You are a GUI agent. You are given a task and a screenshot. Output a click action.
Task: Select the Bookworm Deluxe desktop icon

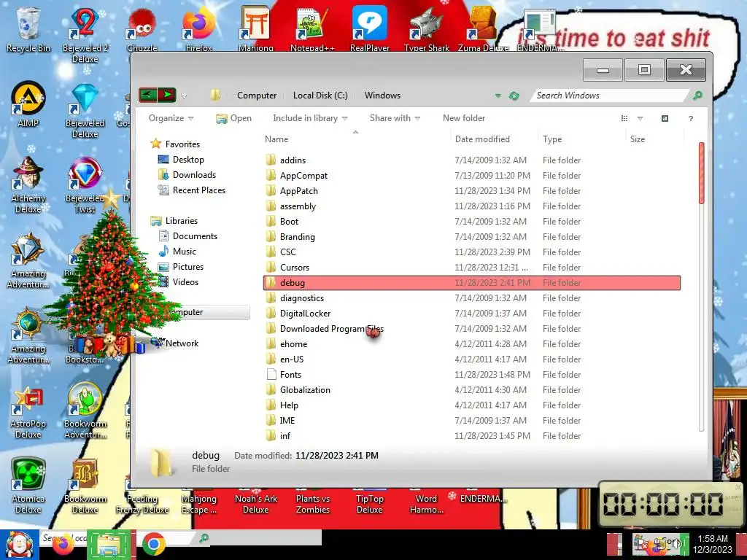85,486
